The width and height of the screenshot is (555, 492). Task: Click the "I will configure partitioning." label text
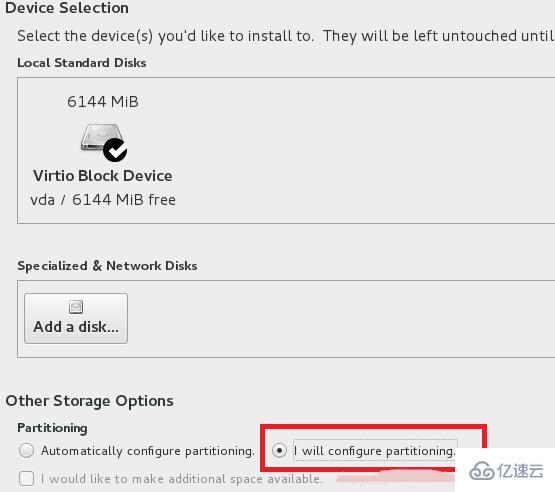pos(375,451)
